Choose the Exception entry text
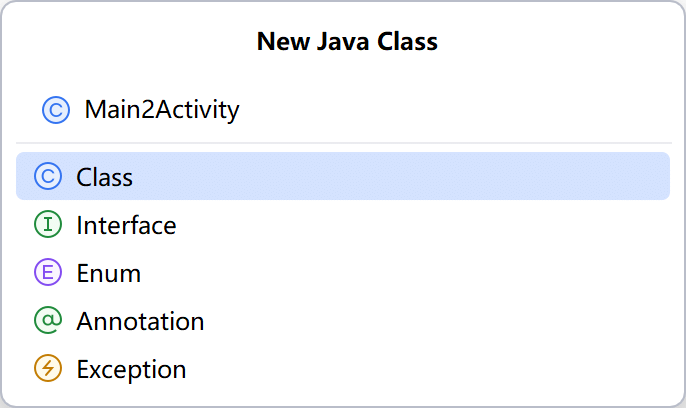This screenshot has height=408, width=686. pyautogui.click(x=131, y=369)
